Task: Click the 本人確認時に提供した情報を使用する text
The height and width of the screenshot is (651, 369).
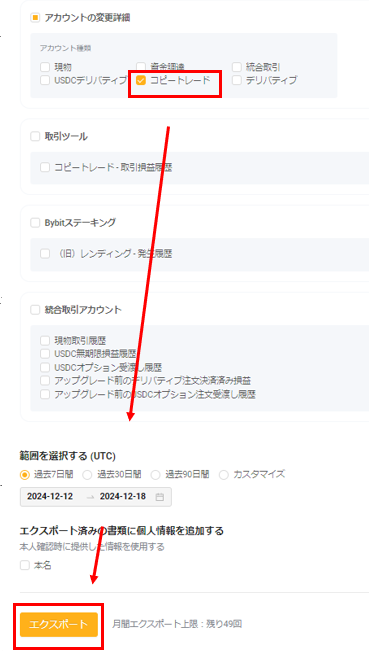Action: pyautogui.click(x=92, y=547)
